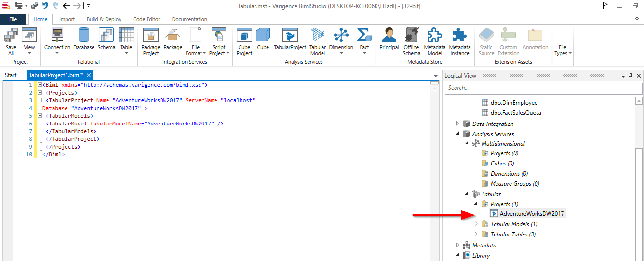Open the File menu
Viewport: 644px width, 261px height.
13,19
